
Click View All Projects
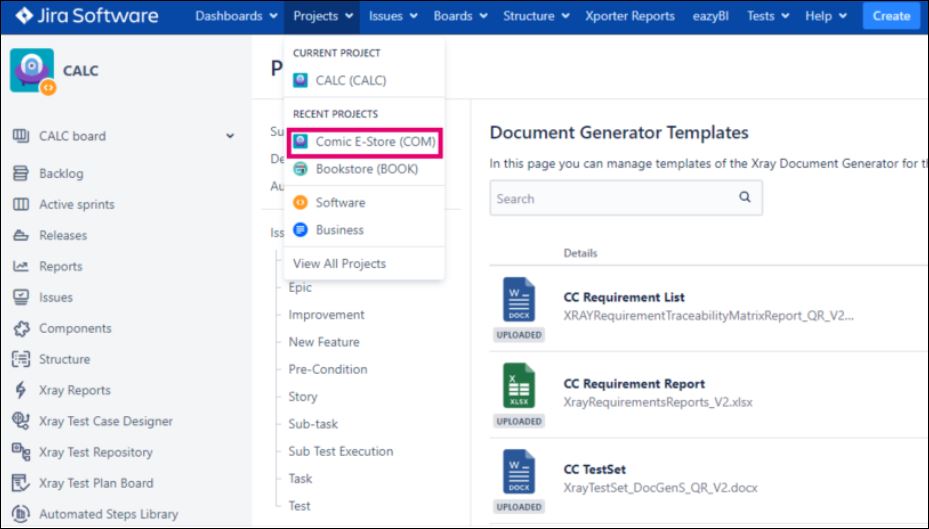339,264
